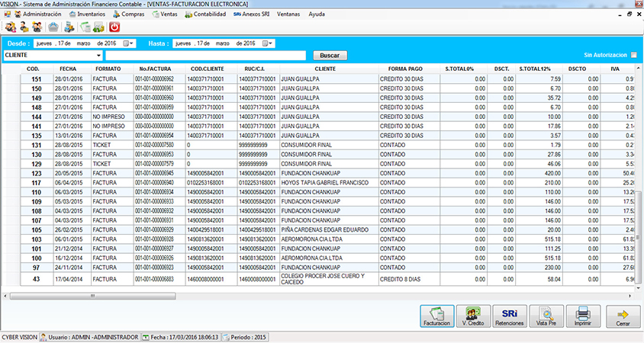Click the cash register toolbar icon
This screenshot has width=644, height=343.
[x=69, y=27]
